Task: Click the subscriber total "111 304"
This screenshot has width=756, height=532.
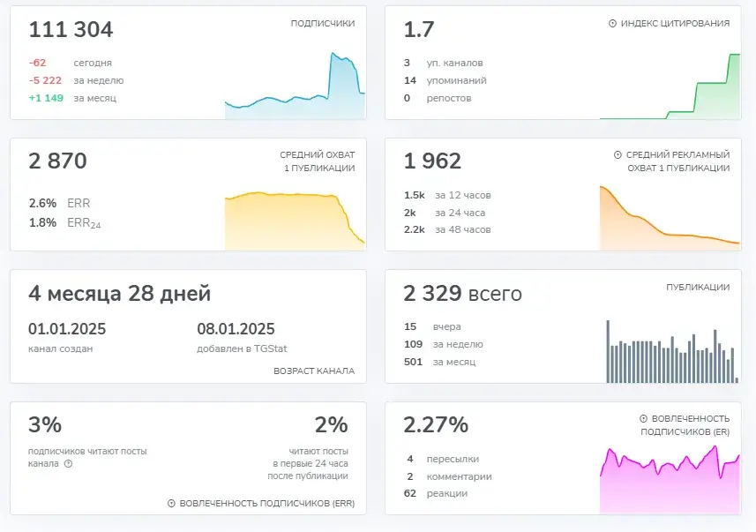Action: (x=71, y=29)
